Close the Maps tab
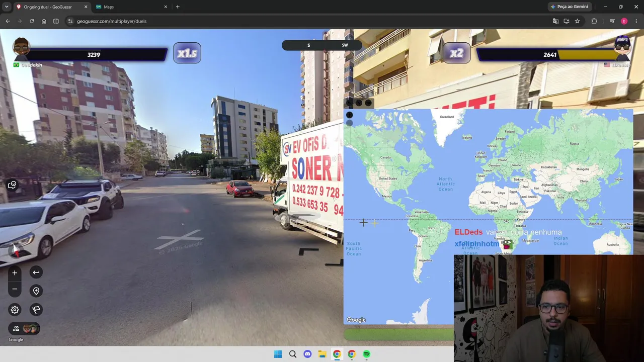The width and height of the screenshot is (644, 362). pyautogui.click(x=166, y=7)
